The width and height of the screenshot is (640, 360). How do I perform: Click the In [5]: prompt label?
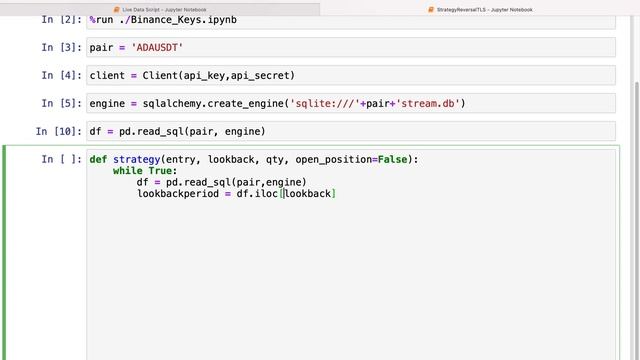(x=62, y=103)
